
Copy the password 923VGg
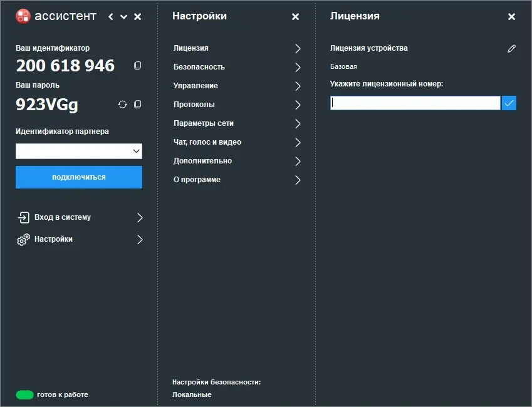click(x=138, y=105)
